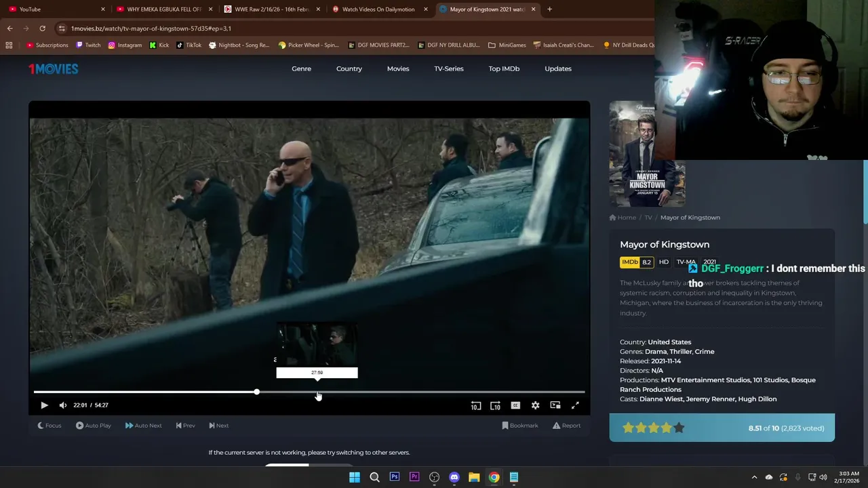The height and width of the screenshot is (488, 868).
Task: Open the TV-Series menu item
Action: pos(449,68)
